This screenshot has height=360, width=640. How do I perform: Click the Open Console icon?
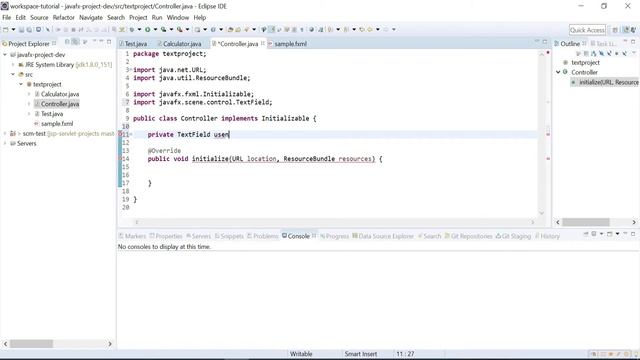[609, 234]
